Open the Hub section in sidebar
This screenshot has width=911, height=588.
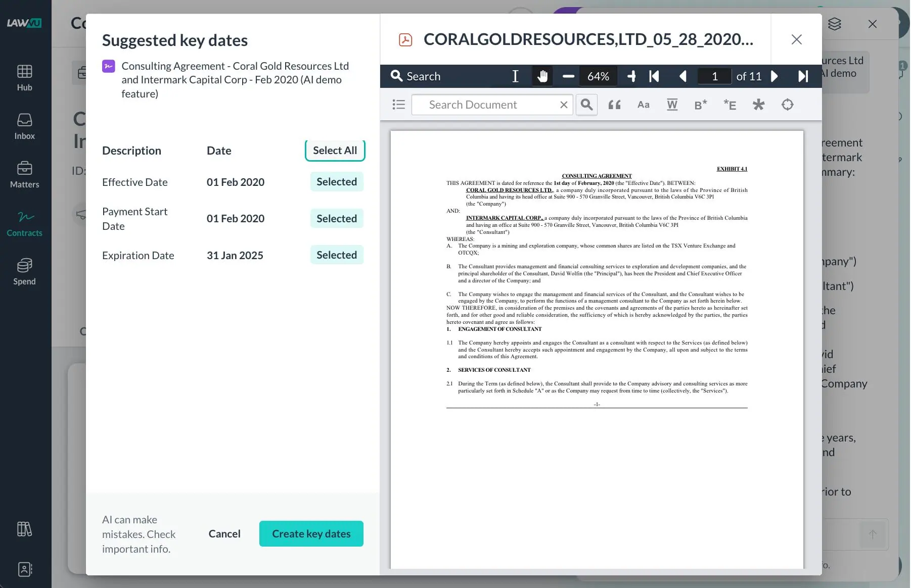[24, 77]
